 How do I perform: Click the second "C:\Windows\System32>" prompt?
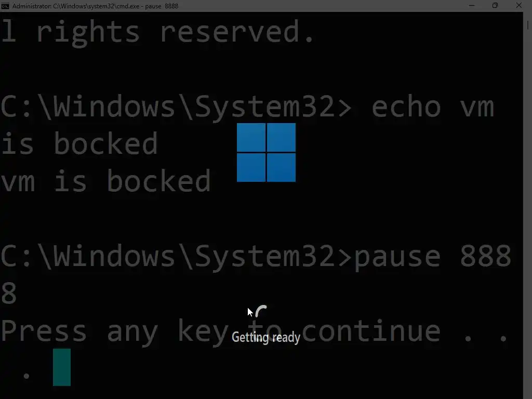176,257
